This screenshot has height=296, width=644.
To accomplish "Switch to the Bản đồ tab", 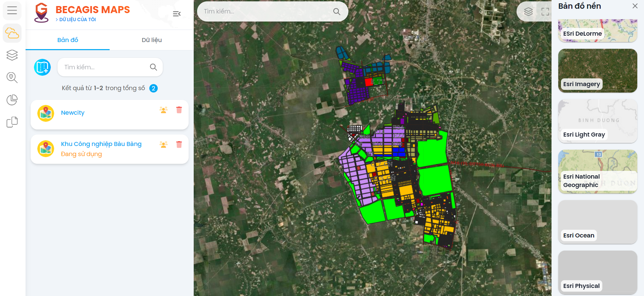I will point(68,40).
